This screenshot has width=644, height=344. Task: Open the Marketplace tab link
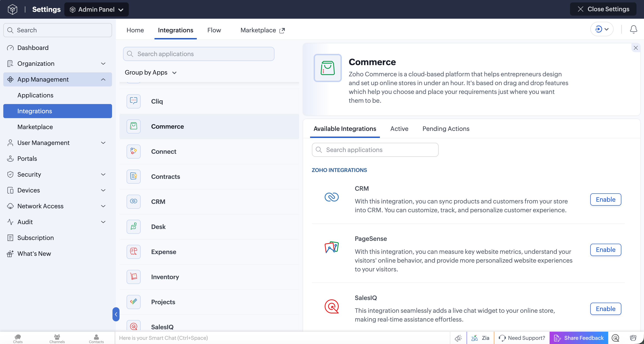(262, 30)
